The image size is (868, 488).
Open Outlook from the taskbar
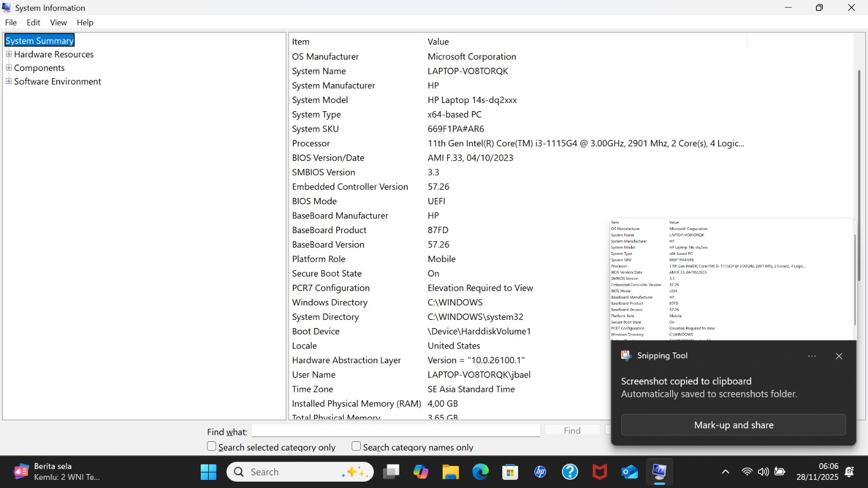click(629, 472)
